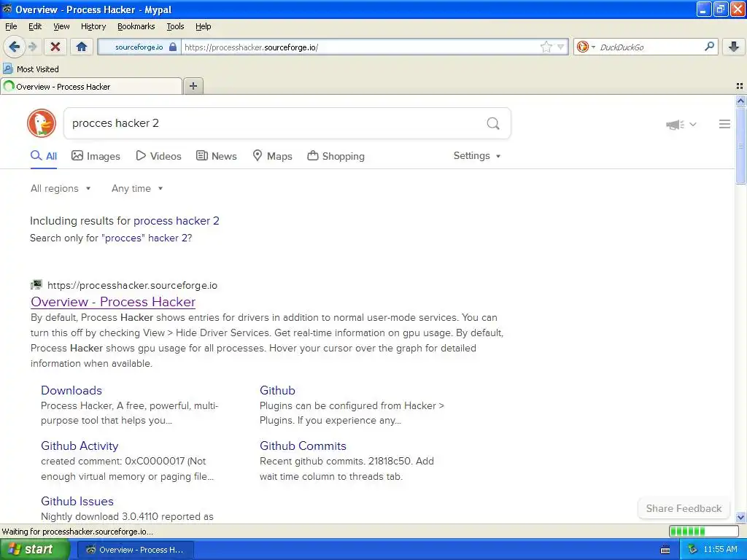The width and height of the screenshot is (747, 560).
Task: Open the DuckDuckGo search engine selector
Action: pos(586,47)
